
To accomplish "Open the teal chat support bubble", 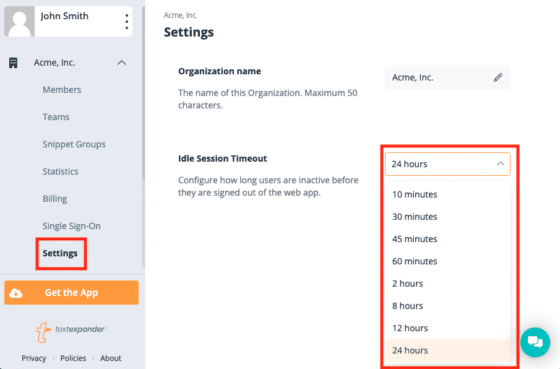I will click(x=535, y=342).
